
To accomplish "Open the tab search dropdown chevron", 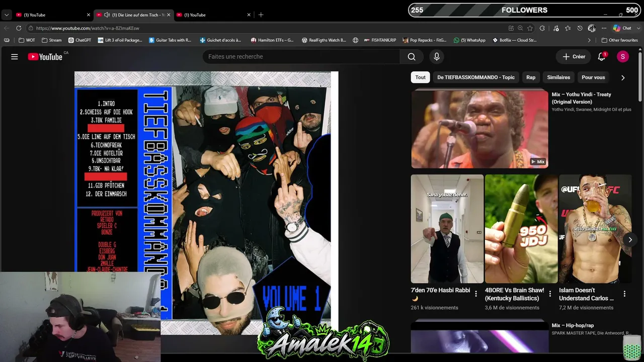I will click(7, 15).
